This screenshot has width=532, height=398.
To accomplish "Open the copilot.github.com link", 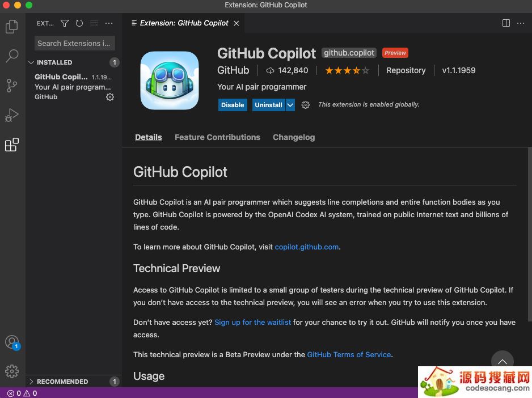I will tap(306, 247).
